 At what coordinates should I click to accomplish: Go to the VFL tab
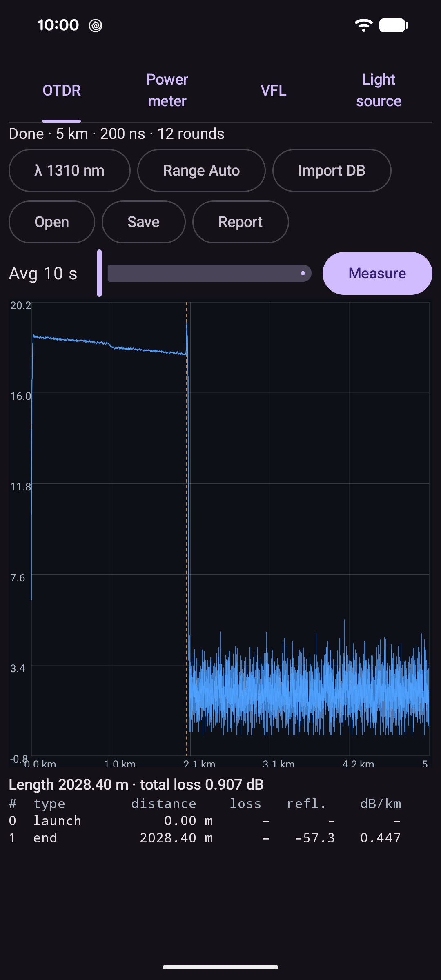click(274, 91)
